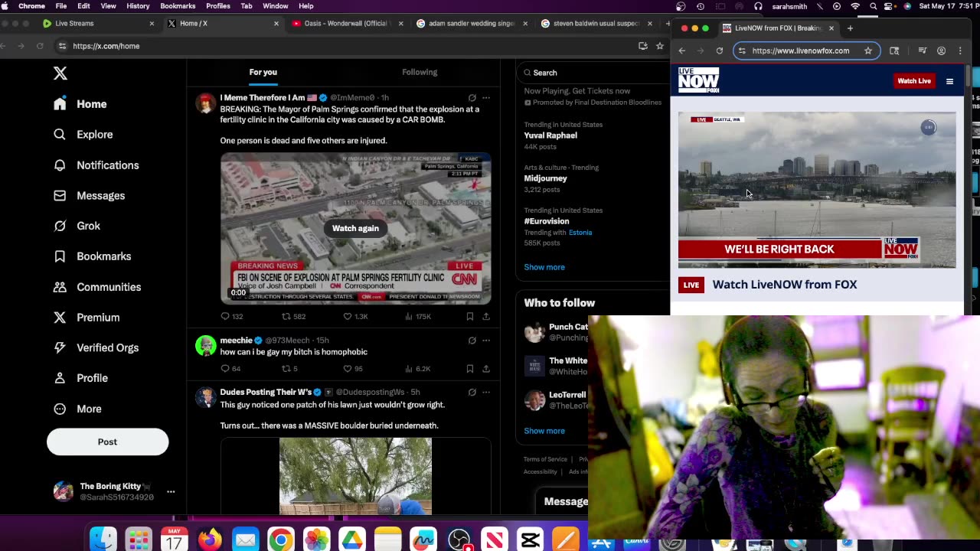This screenshot has width=980, height=551.
Task: Open More options in X sidebar
Action: click(77, 409)
